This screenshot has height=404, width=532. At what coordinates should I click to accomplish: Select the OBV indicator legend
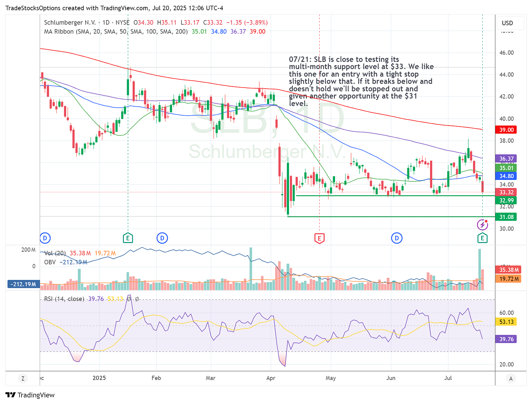(50, 262)
